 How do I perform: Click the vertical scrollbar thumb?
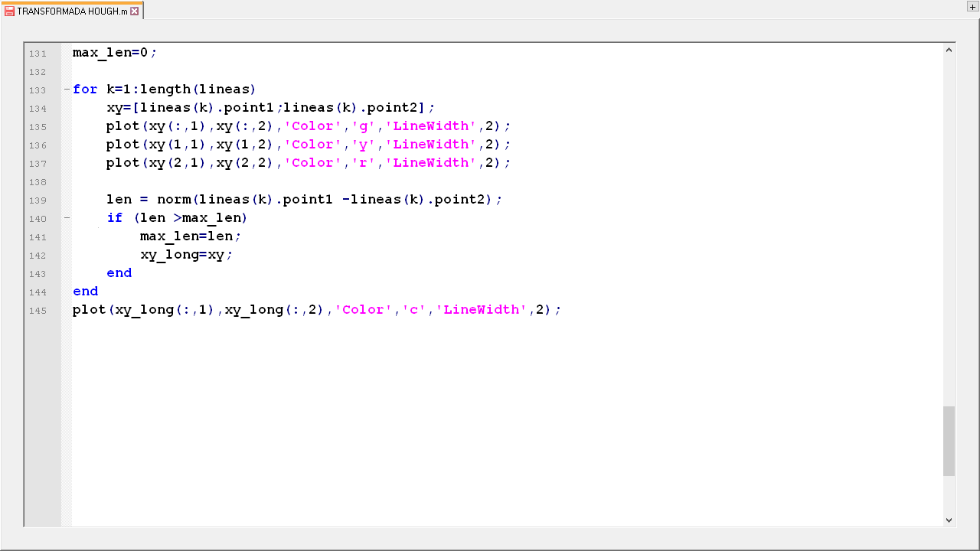949,441
